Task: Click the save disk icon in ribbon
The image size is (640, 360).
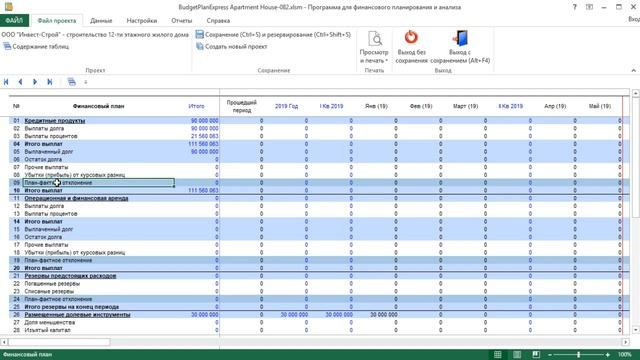Action: [x=200, y=35]
